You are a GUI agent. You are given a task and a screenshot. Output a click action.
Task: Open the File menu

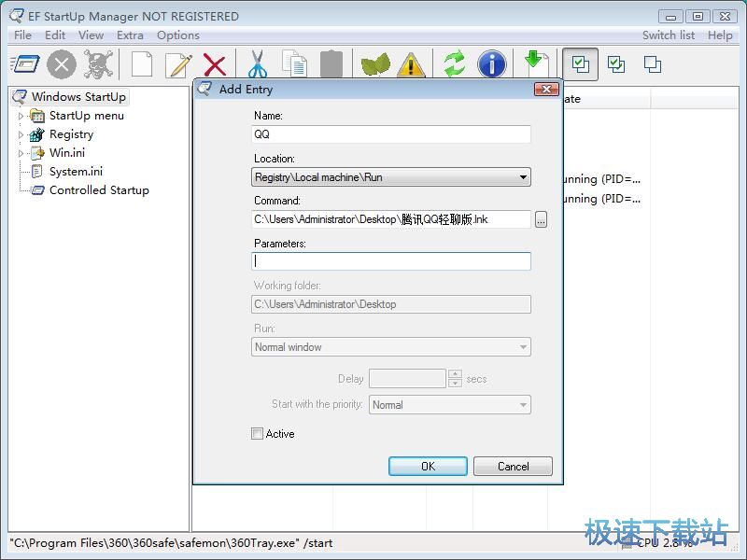(22, 35)
